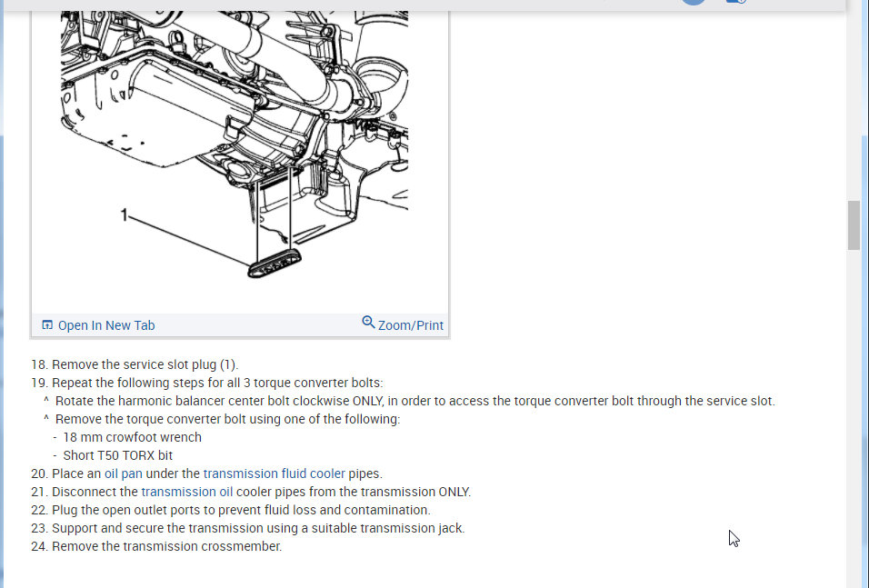Click callout number 1 in the diagram
869x588 pixels.
(125, 214)
